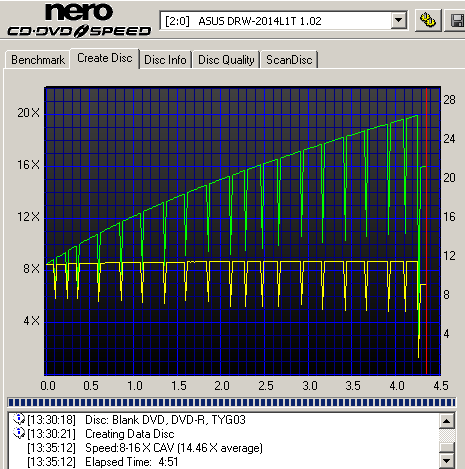
Task: Click the blue burn progress bar
Action: tap(232, 402)
